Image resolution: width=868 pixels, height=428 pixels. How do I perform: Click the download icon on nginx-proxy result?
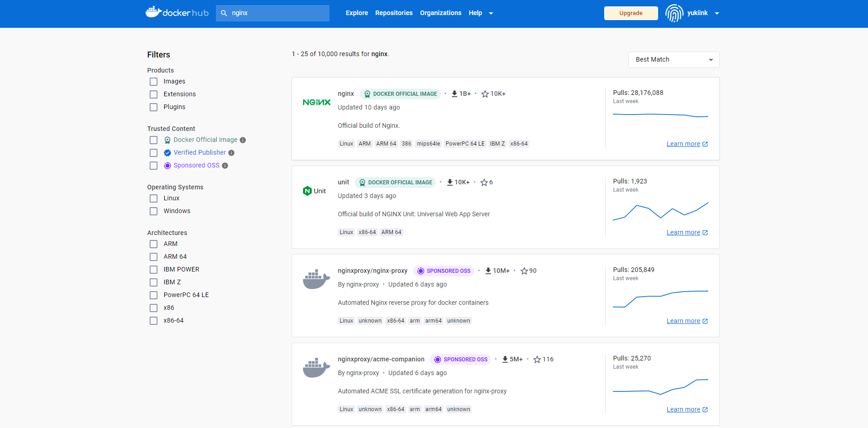tap(488, 271)
